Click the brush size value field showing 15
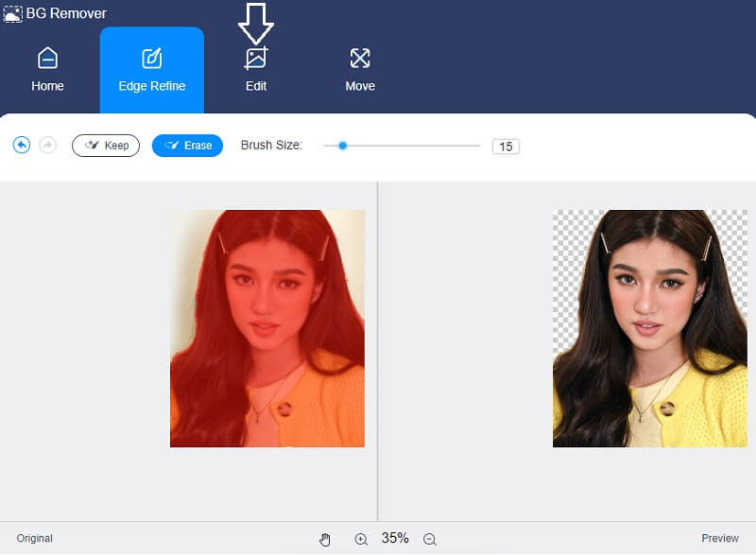Screen dimensions: 756x555 tap(505, 146)
